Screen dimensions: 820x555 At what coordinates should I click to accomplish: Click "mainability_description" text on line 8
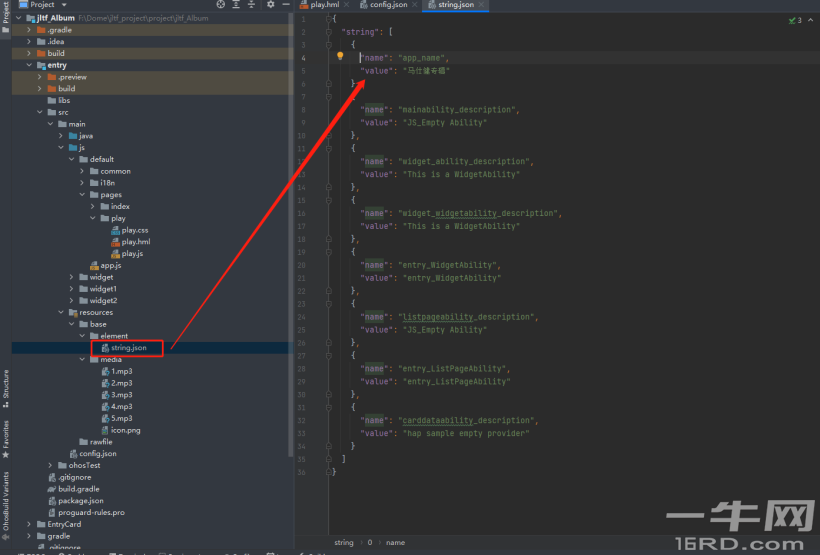457,110
